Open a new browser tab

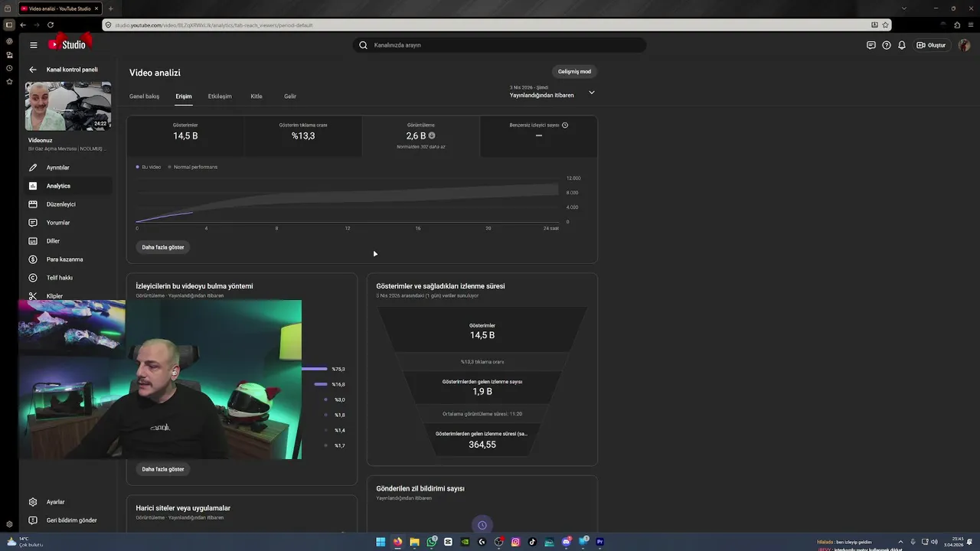click(110, 8)
